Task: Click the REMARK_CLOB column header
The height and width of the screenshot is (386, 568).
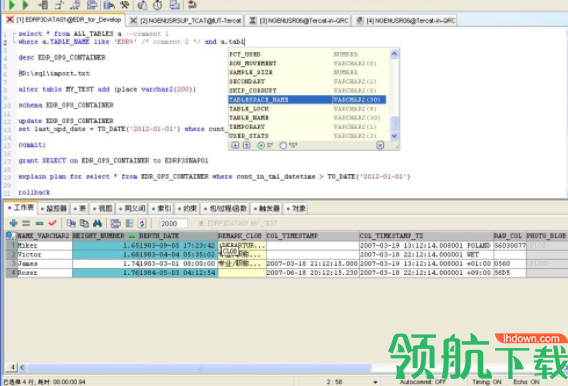Action: (x=242, y=236)
